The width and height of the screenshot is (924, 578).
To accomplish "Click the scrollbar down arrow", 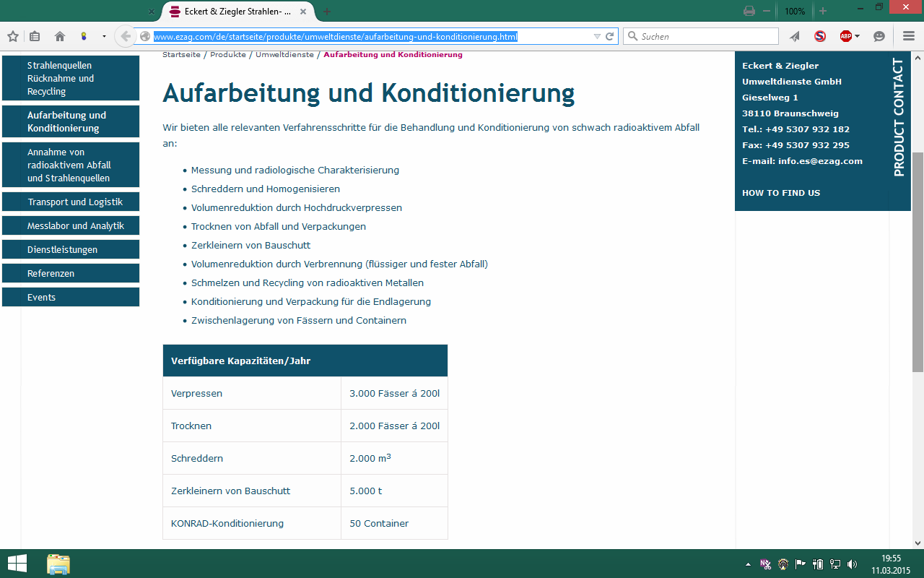I will [x=918, y=543].
